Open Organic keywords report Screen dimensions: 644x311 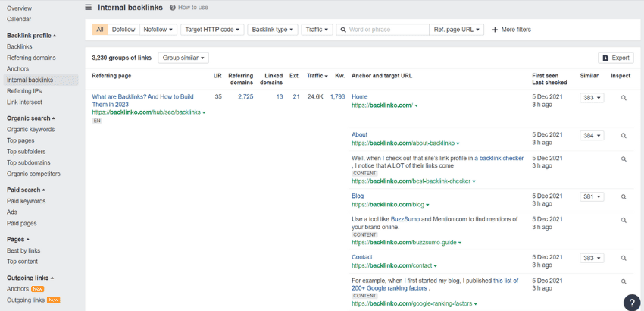click(30, 130)
